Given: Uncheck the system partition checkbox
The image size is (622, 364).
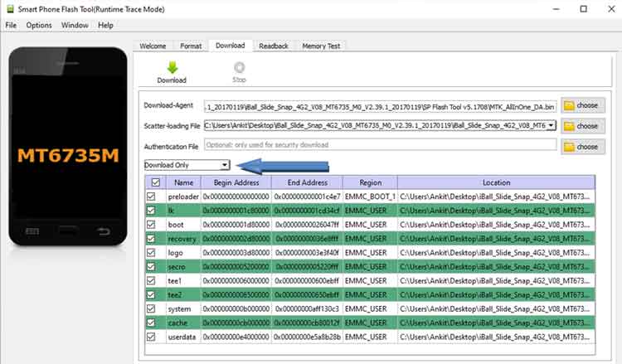Looking at the screenshot, I should pyautogui.click(x=151, y=308).
